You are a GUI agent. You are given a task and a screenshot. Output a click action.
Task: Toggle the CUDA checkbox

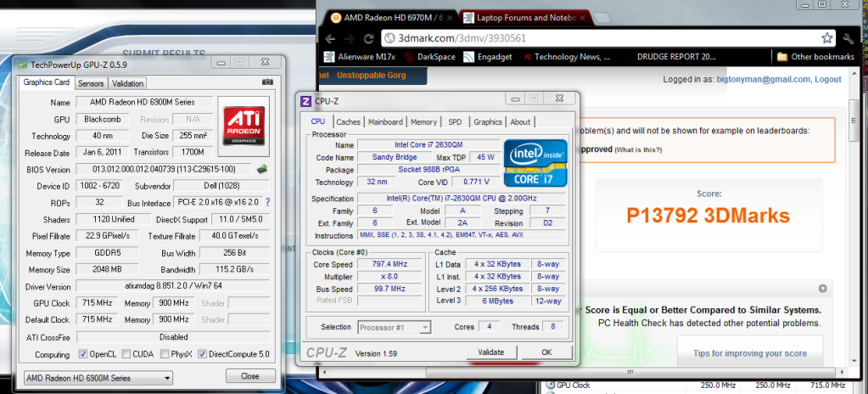coord(126,354)
